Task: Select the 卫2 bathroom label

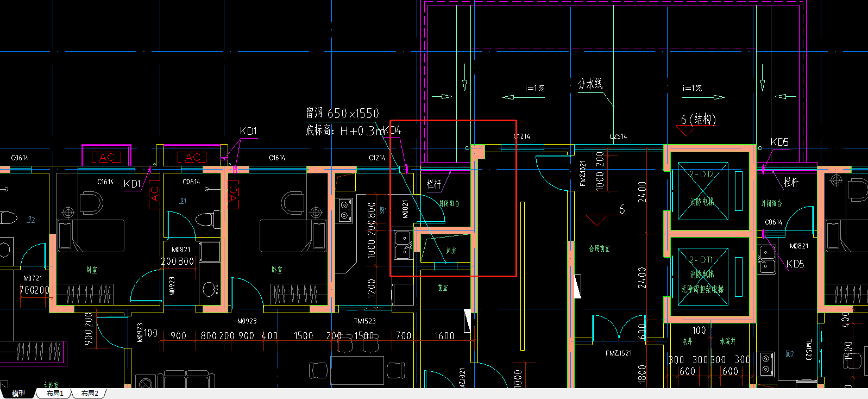Action: click(31, 220)
